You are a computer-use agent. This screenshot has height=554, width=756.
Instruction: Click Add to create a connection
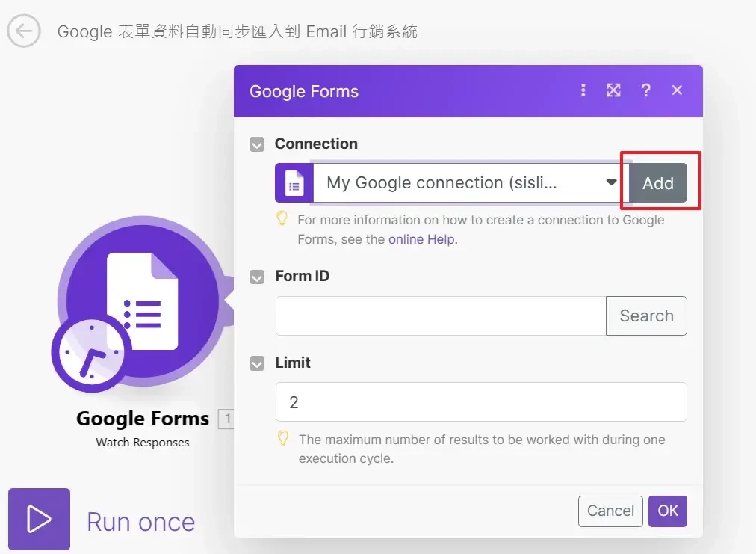pos(657,183)
